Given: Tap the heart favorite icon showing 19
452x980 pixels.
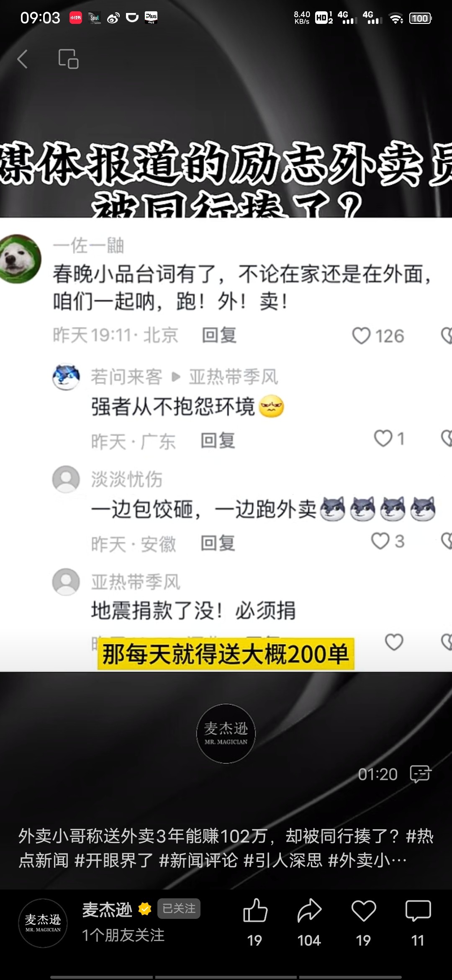Looking at the screenshot, I should (x=363, y=910).
